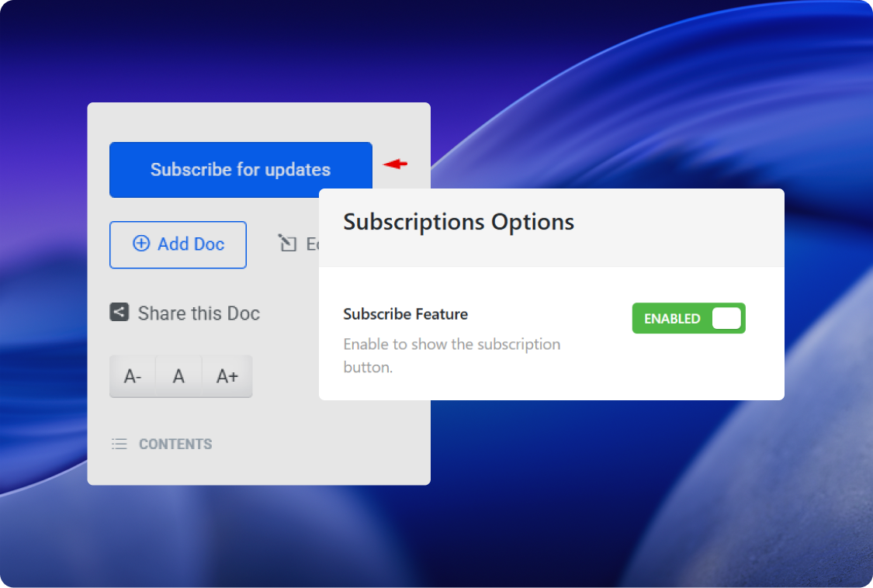
Task: Click the partially hidden Edit link text
Action: [312, 244]
